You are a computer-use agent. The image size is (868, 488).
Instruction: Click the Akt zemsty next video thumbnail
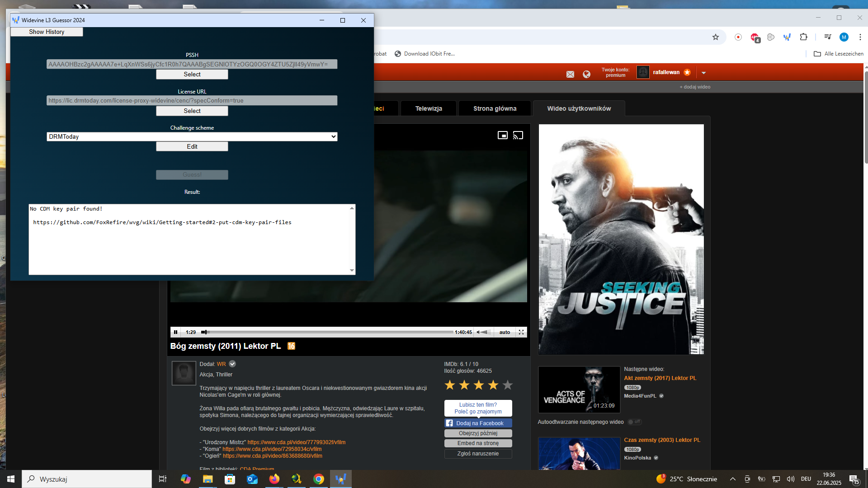pos(579,389)
